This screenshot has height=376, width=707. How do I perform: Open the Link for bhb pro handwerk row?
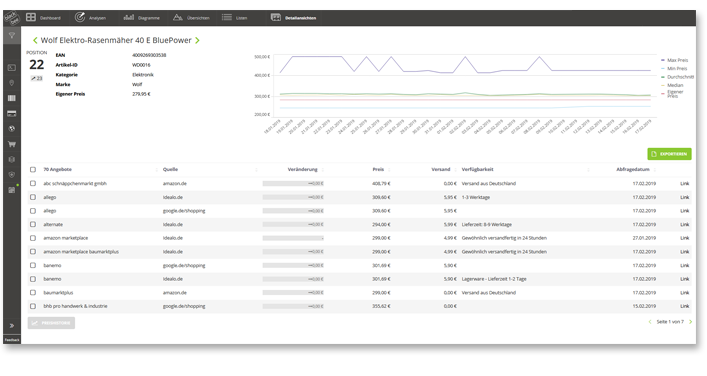click(x=684, y=306)
